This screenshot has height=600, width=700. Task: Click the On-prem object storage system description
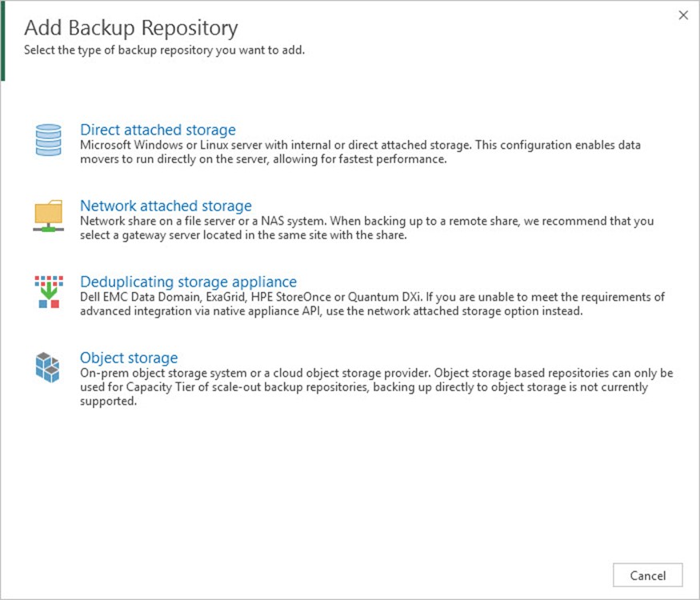point(376,374)
